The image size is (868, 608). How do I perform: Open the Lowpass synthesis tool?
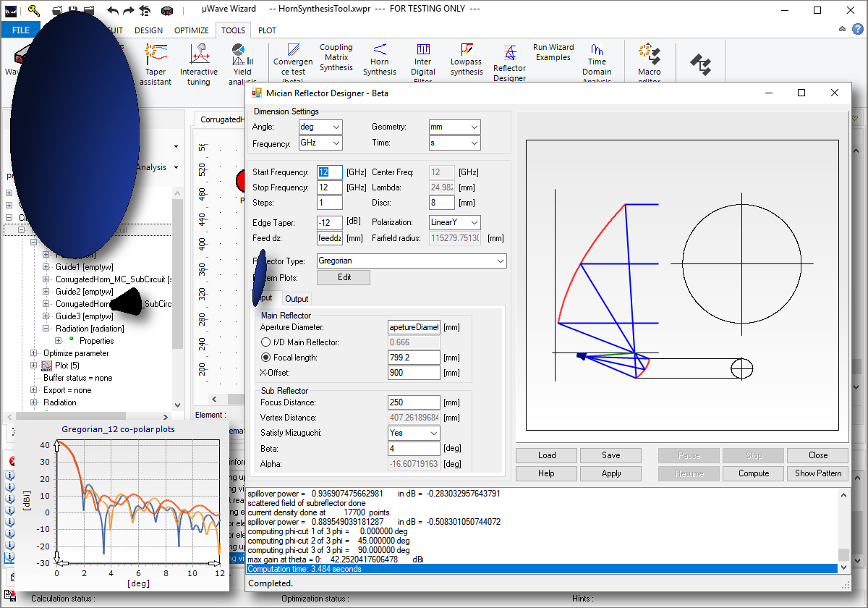[467, 59]
